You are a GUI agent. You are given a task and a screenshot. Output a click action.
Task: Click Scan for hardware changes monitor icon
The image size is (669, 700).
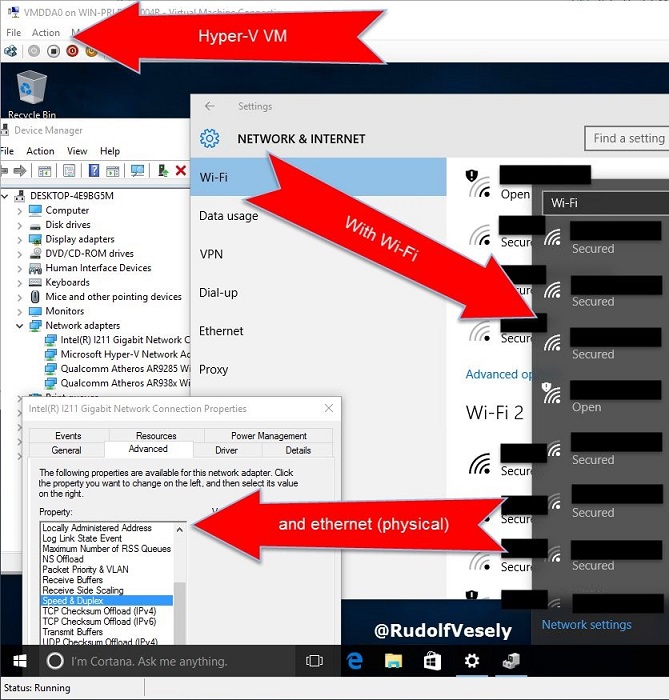coord(137,171)
